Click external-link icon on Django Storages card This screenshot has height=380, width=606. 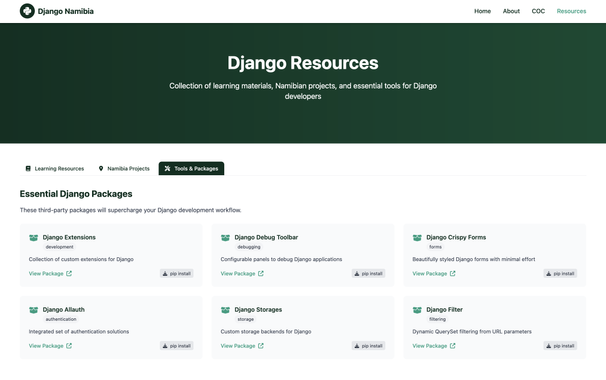point(261,346)
